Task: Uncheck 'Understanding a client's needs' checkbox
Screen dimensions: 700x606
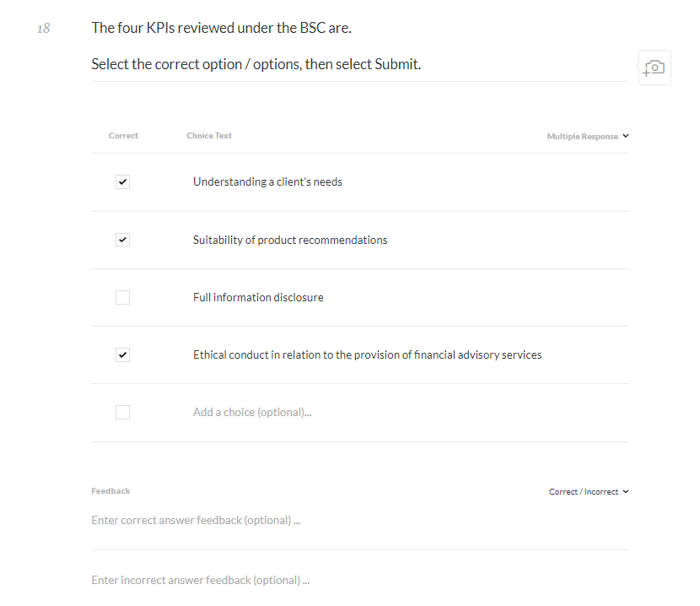Action: 123,182
